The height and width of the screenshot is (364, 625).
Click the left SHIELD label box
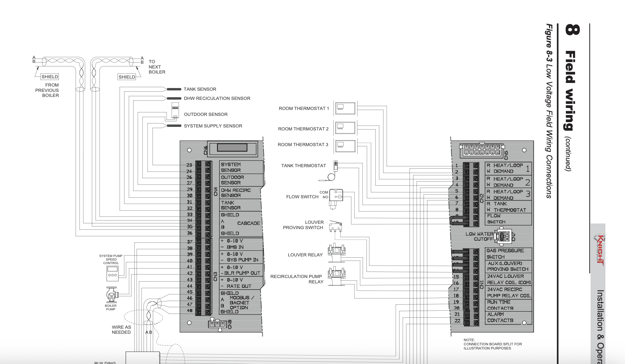click(50, 77)
